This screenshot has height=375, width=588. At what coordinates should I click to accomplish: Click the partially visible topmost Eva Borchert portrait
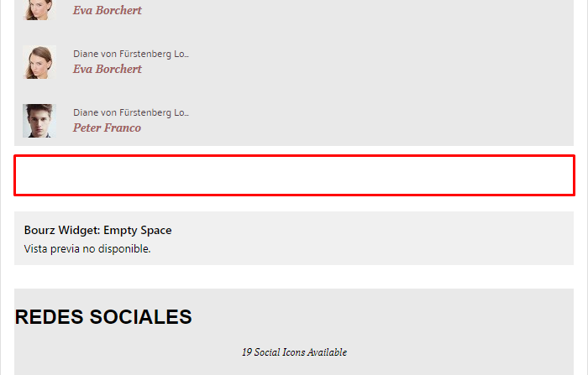coord(39,10)
